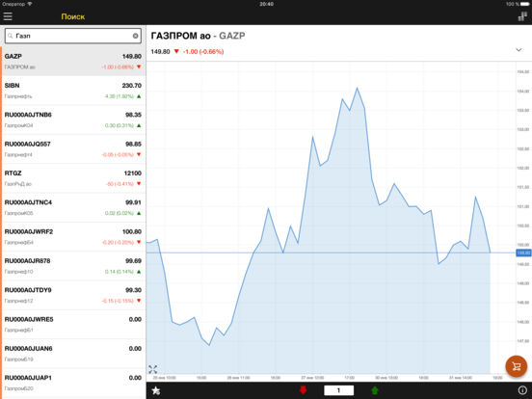Click the blue current price marker on axis
Viewport: 532px width, 399px height.
[x=523, y=253]
